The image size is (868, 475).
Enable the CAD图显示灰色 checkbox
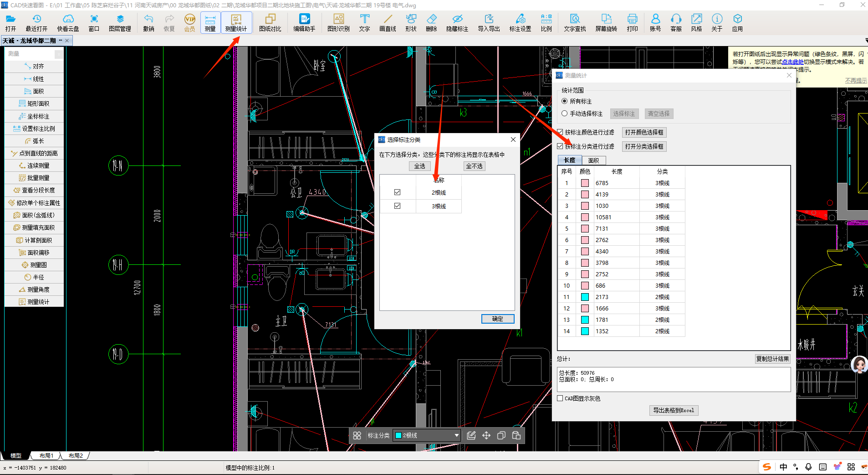[560, 398]
